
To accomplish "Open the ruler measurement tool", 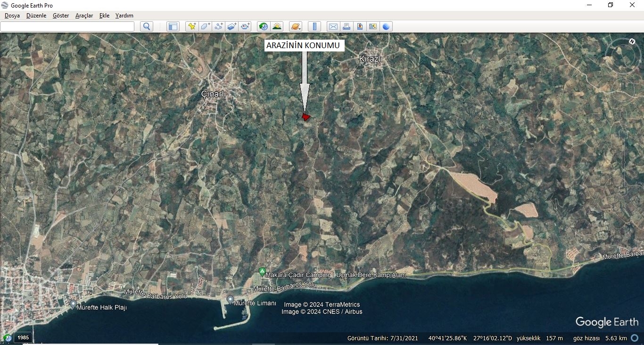I will [x=314, y=26].
